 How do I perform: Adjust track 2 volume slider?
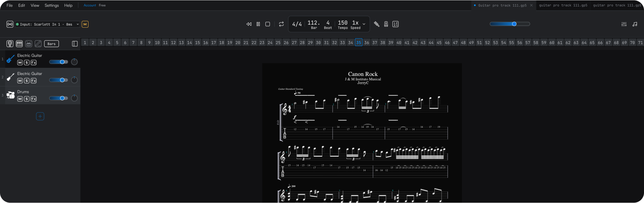pyautogui.click(x=59, y=80)
